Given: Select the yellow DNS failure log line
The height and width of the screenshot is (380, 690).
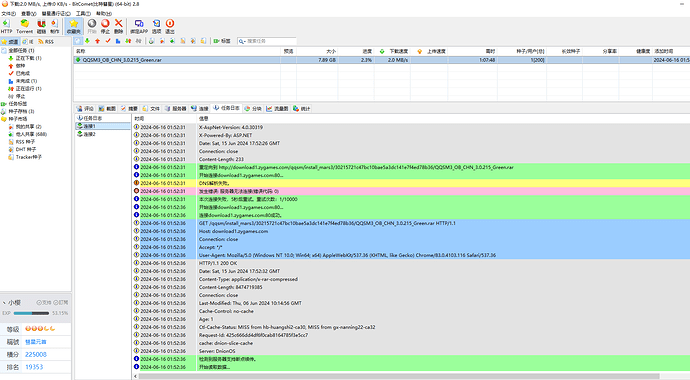Looking at the screenshot, I should tap(411, 183).
